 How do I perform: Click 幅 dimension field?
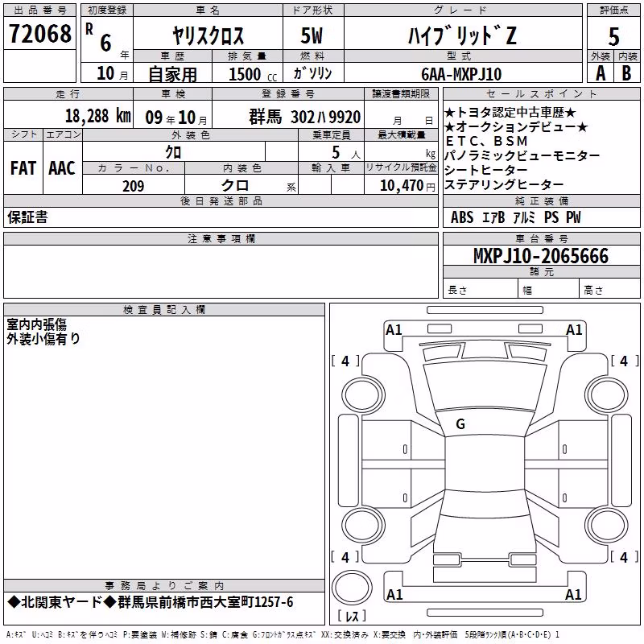point(548,290)
